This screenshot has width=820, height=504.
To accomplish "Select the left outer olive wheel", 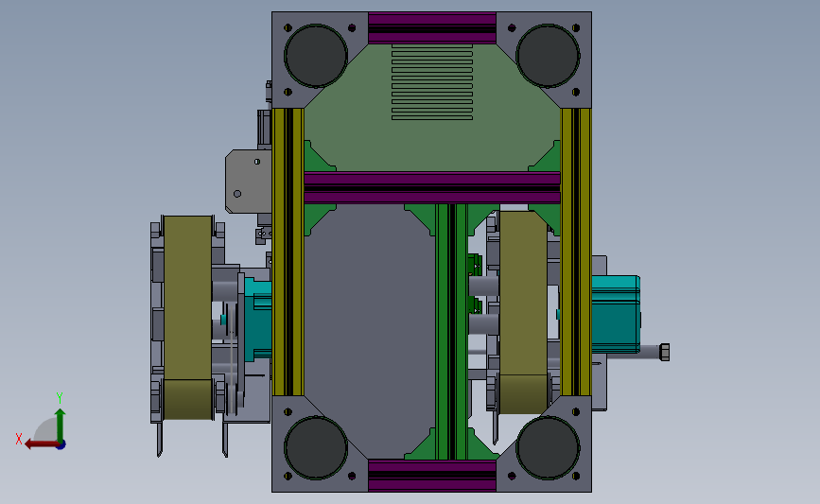I will 188,318.
